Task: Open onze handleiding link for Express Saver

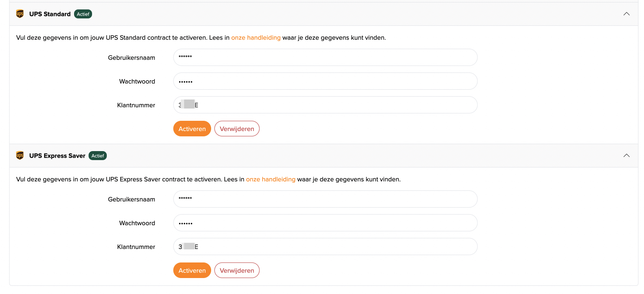Action: coord(270,179)
